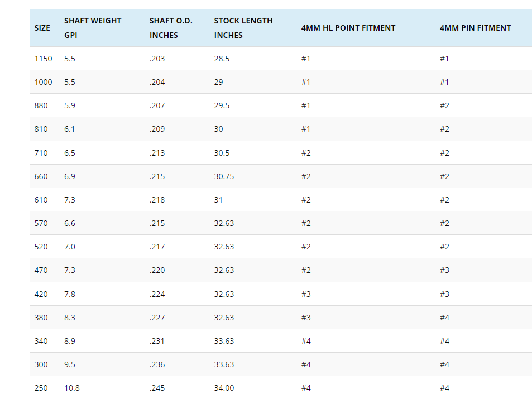Click the SIZE column header

[42, 28]
